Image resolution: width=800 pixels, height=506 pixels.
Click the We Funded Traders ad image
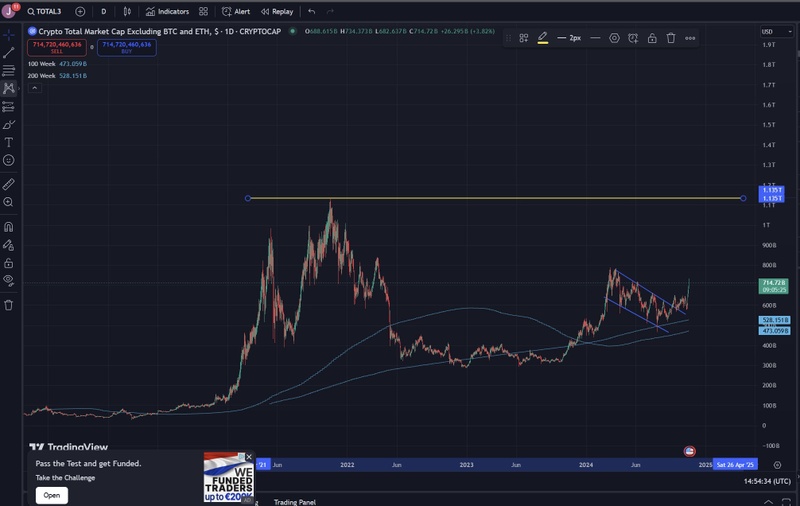(x=228, y=477)
